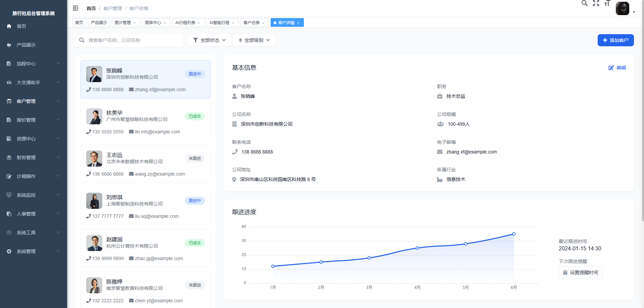Close the 客户详情 tab
Viewport: 644px width, 308px height.
click(x=298, y=23)
